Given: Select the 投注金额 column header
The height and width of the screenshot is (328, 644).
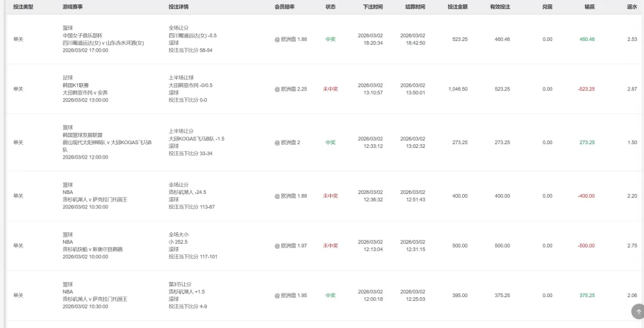Looking at the screenshot, I should coord(457,7).
